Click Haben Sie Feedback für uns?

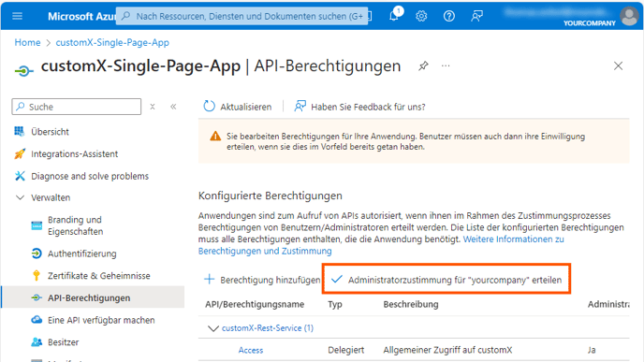[x=359, y=107]
